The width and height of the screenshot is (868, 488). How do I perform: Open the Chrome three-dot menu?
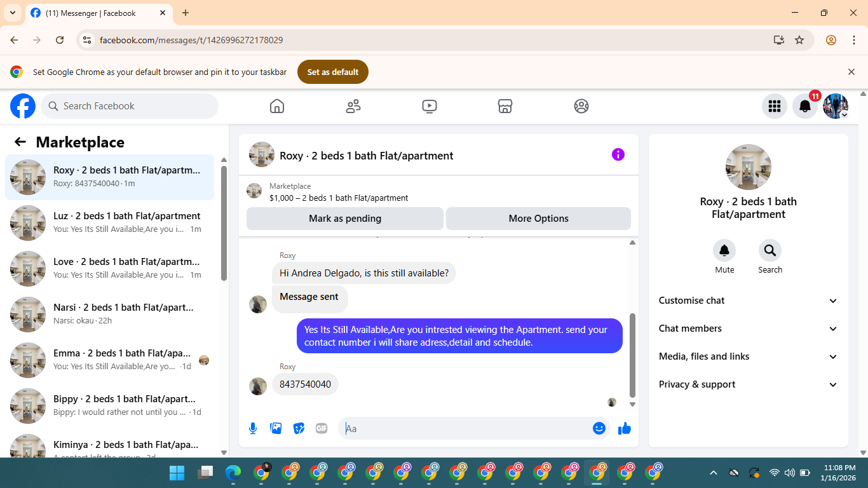point(854,40)
